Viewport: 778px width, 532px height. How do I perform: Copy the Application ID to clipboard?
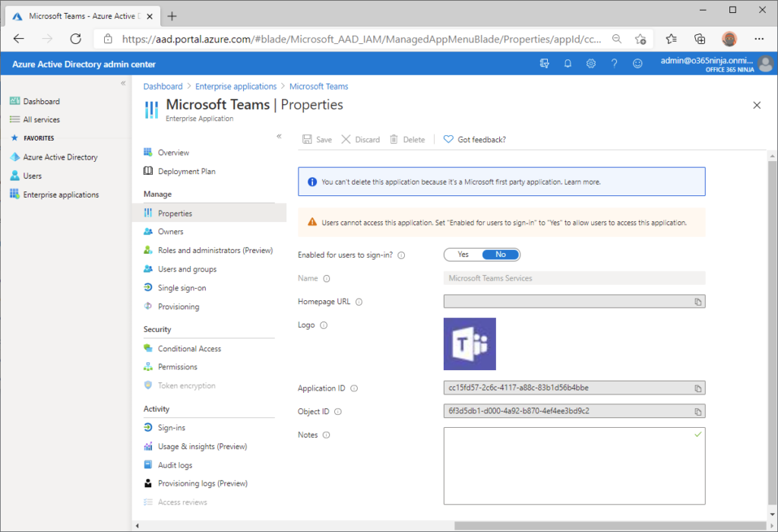pyautogui.click(x=697, y=388)
